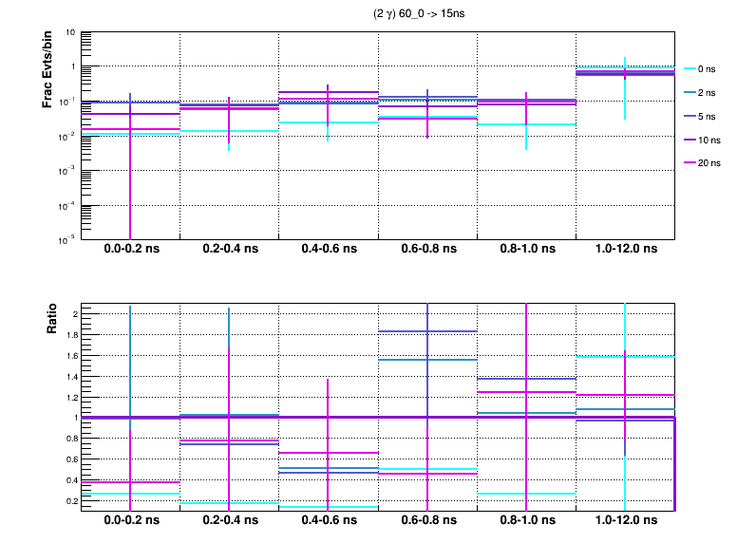Select '1.0-12.0 ns' label under ratio plot
The width and height of the screenshot is (756, 543).
click(x=624, y=521)
